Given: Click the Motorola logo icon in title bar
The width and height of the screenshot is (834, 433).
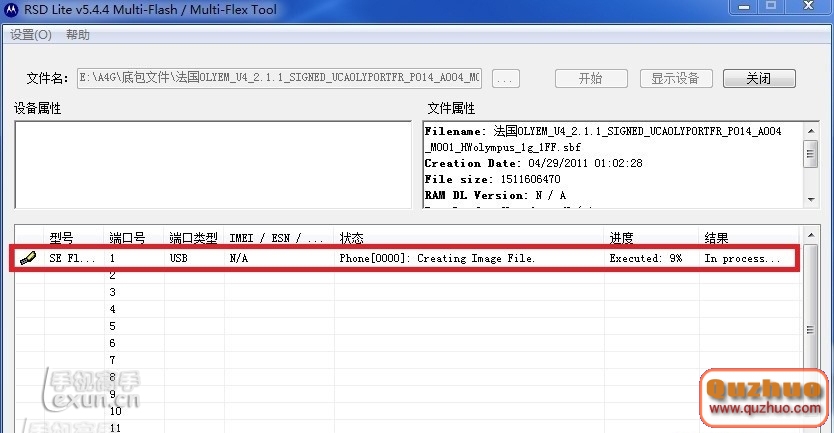Looking at the screenshot, I should pyautogui.click(x=11, y=10).
